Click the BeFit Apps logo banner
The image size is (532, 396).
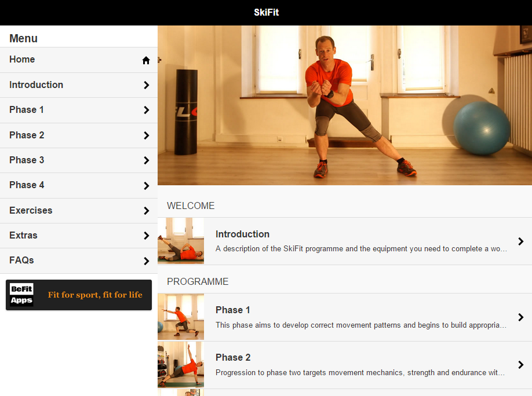[79, 295]
